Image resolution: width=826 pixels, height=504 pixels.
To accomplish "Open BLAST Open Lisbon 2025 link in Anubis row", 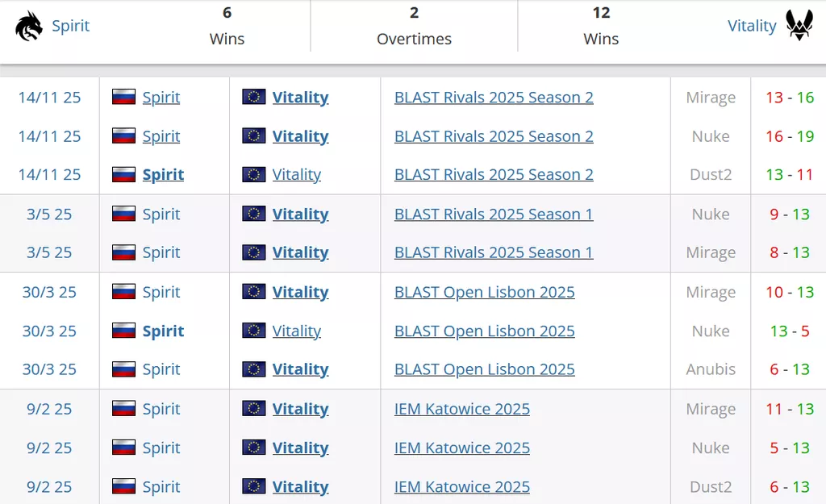I will click(x=484, y=369).
